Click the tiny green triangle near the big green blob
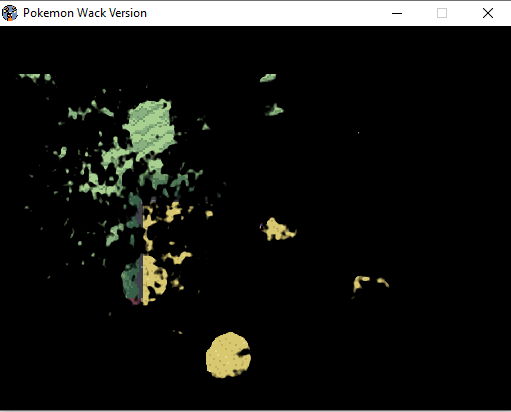The image size is (511, 412). click(206, 126)
